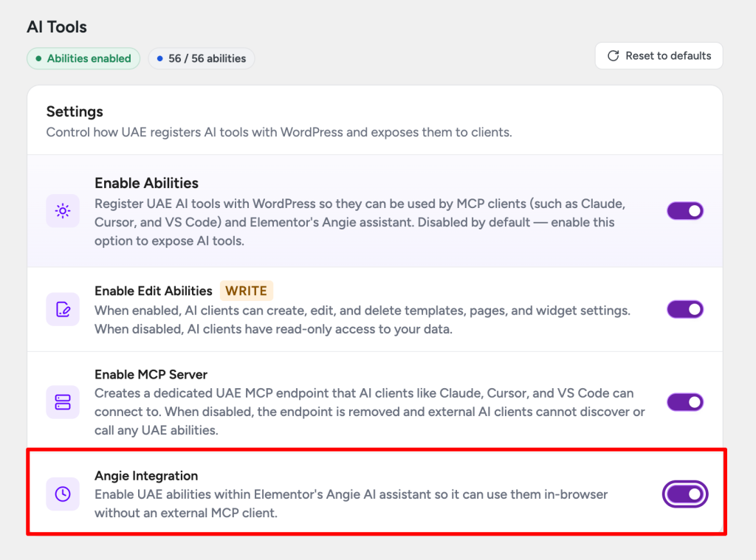The height and width of the screenshot is (560, 756).
Task: Click the Enable Edit Abilities pencil-page icon
Action: (x=63, y=309)
